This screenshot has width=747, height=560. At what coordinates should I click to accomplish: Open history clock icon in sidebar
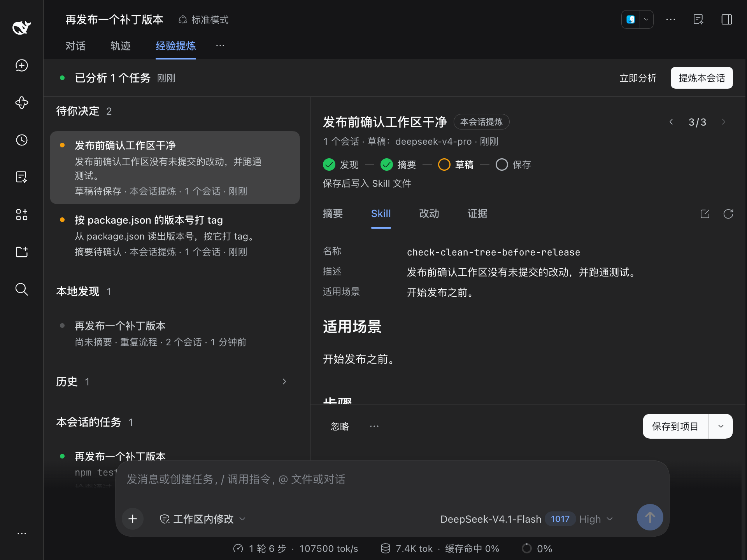click(22, 140)
